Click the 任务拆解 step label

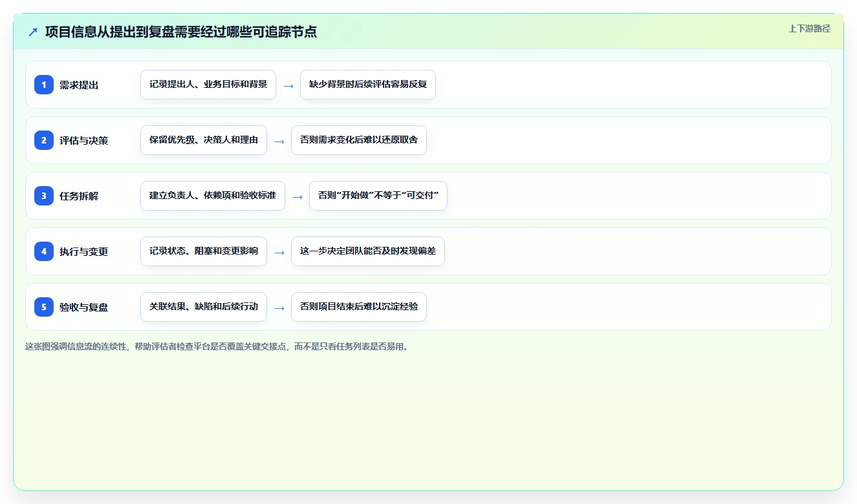coord(79,196)
